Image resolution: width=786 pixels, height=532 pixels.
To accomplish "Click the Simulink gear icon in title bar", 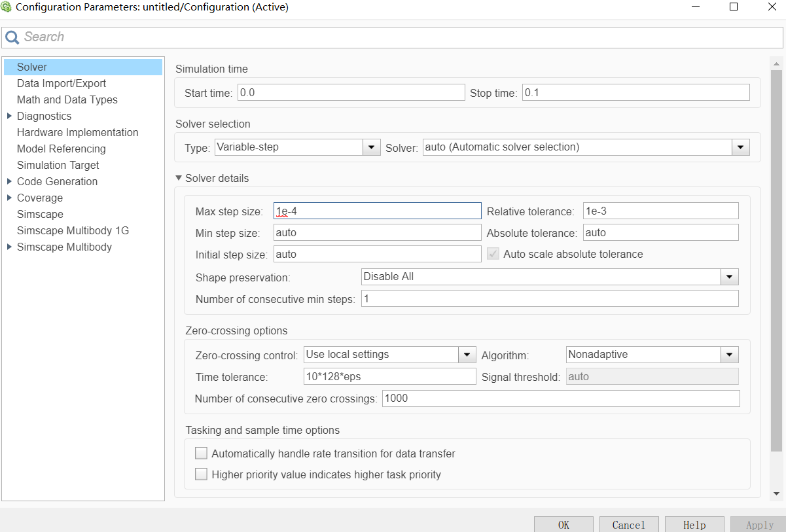I will tap(7, 7).
